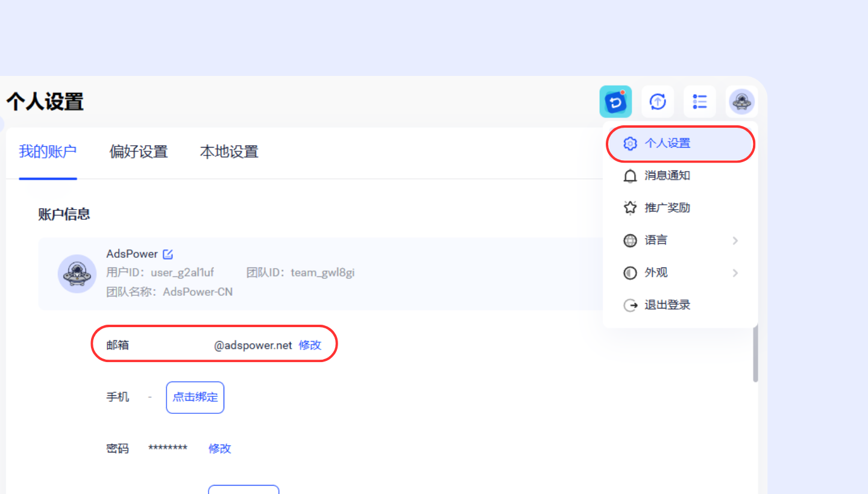Click the bell icon for 消息通知

point(630,176)
